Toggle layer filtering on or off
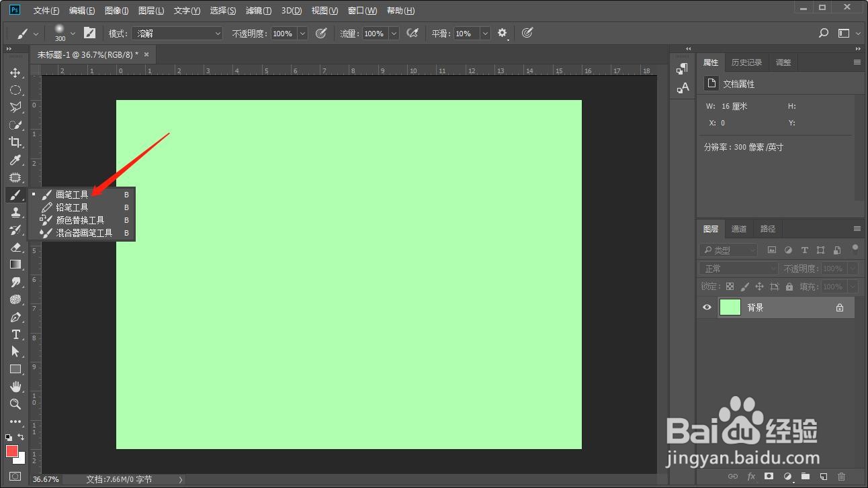 [855, 248]
